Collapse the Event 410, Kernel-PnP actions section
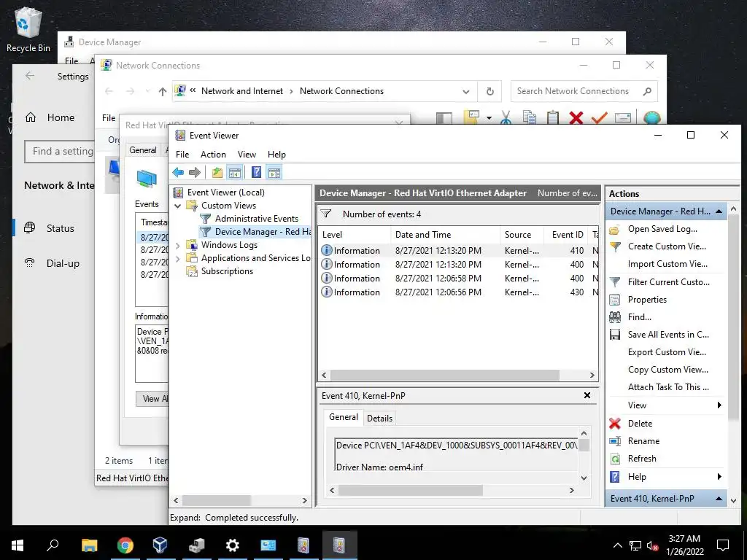Image resolution: width=747 pixels, height=560 pixels. pyautogui.click(x=719, y=499)
